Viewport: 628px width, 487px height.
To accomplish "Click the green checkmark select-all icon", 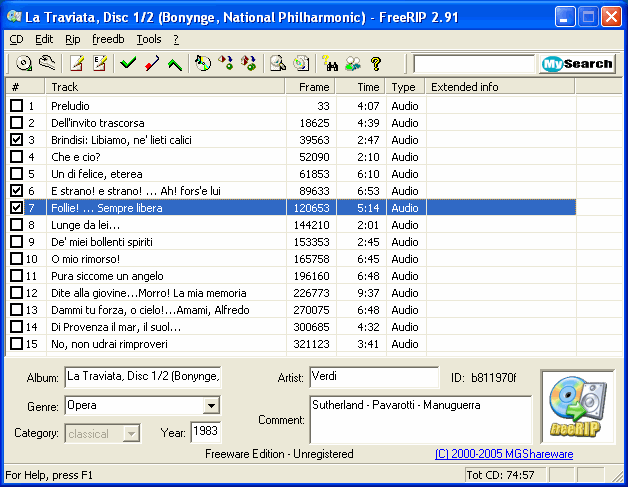I will 128,63.
